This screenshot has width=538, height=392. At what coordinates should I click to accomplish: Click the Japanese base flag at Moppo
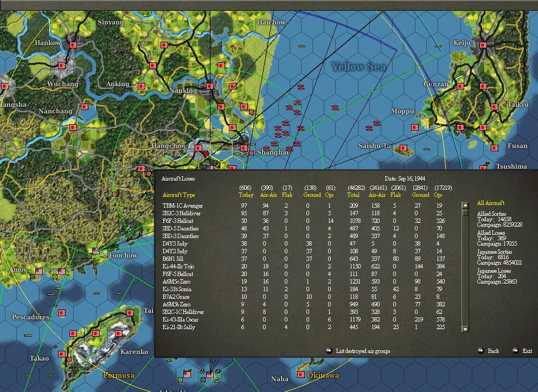(415, 127)
